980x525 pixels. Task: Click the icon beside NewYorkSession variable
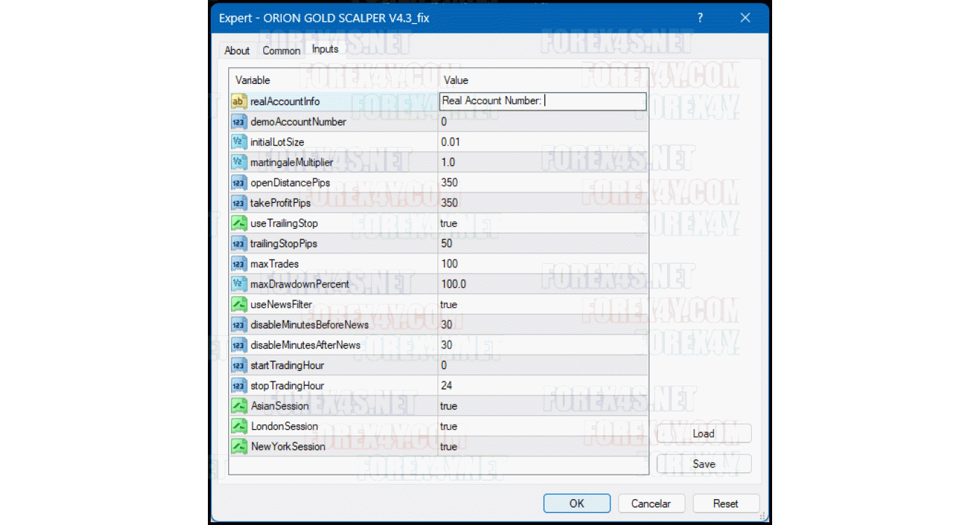click(x=239, y=447)
